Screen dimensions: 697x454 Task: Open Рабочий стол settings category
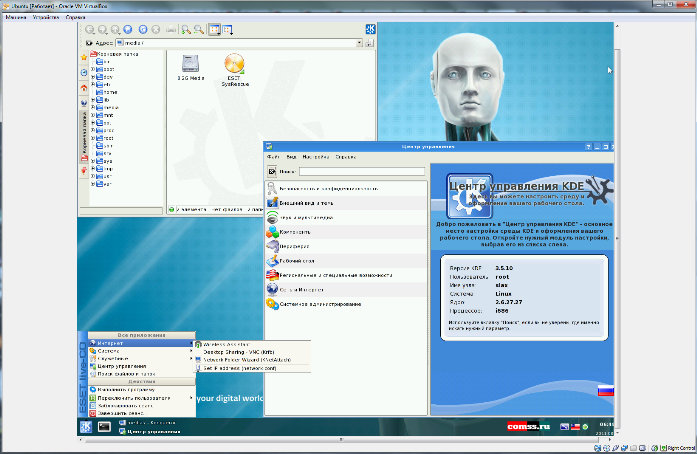point(346,261)
